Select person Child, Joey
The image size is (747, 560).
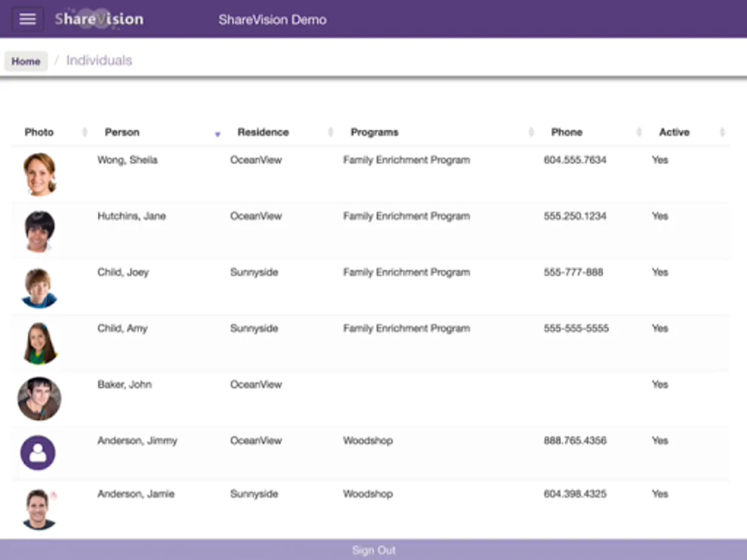123,272
